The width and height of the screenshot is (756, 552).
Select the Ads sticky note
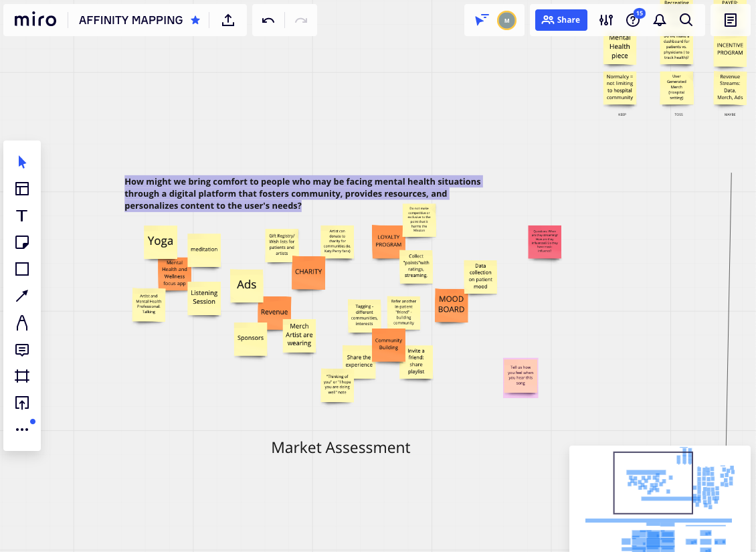click(x=246, y=286)
